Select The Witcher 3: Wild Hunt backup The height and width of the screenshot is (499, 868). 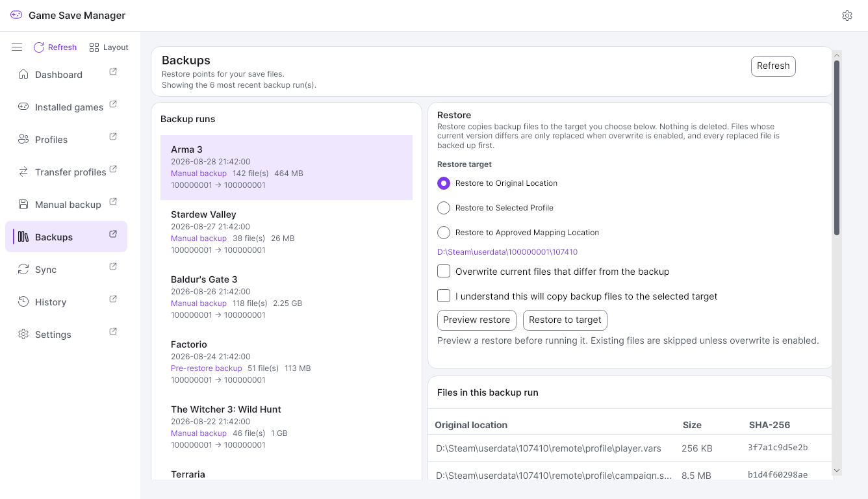(287, 428)
